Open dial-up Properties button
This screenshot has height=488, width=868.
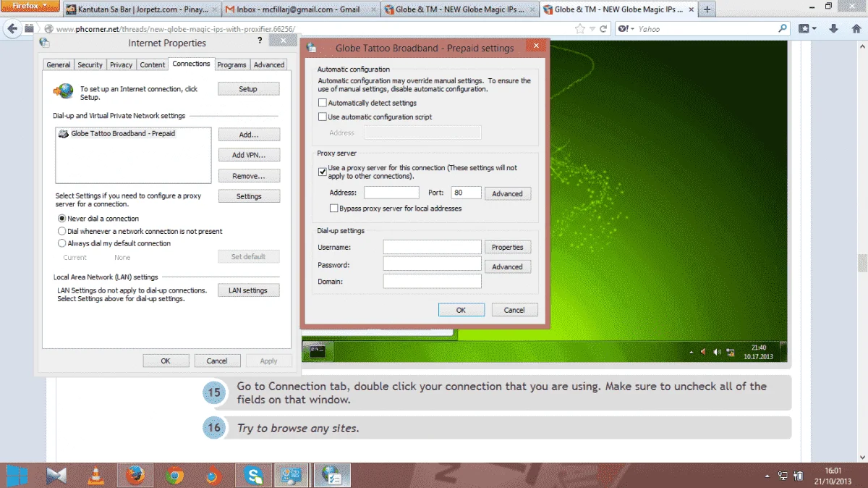coord(507,247)
